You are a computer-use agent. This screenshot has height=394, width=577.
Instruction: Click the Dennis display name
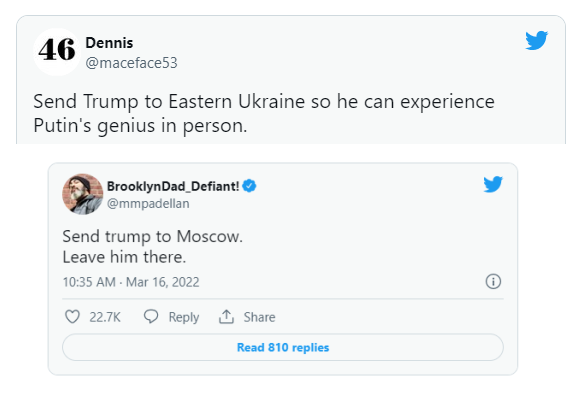tap(109, 43)
